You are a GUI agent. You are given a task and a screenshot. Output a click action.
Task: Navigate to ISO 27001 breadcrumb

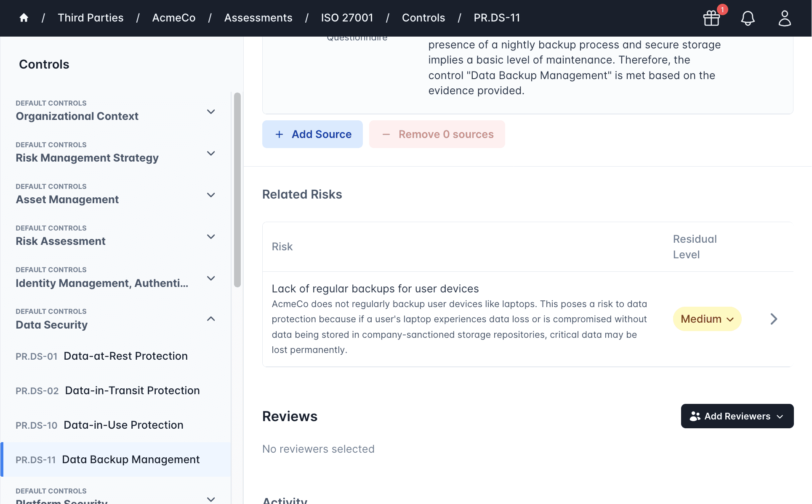(347, 18)
